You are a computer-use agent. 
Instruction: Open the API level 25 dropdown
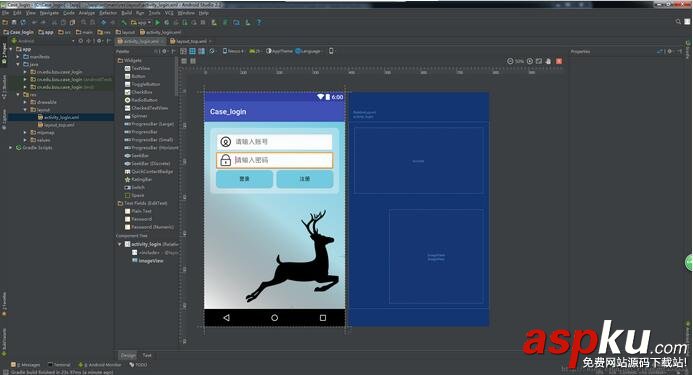[255, 51]
